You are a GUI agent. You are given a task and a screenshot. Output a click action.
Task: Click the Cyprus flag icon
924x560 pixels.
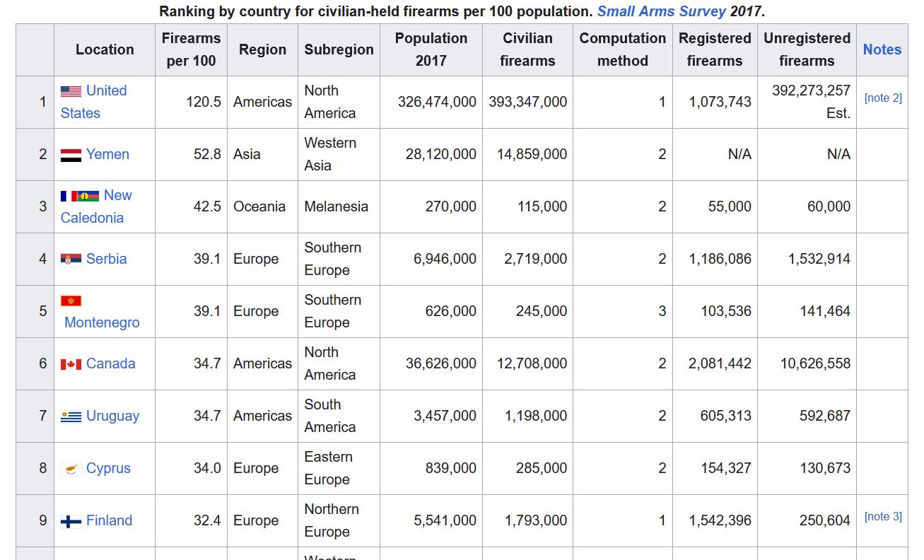71,469
